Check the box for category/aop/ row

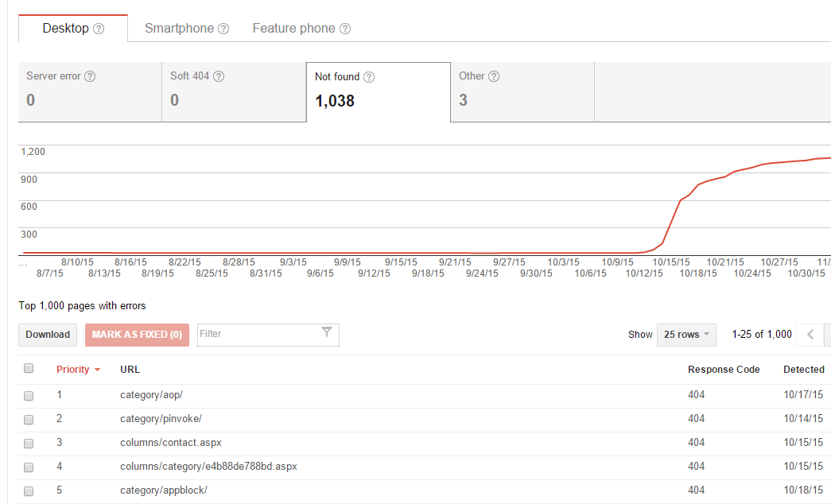click(x=29, y=395)
